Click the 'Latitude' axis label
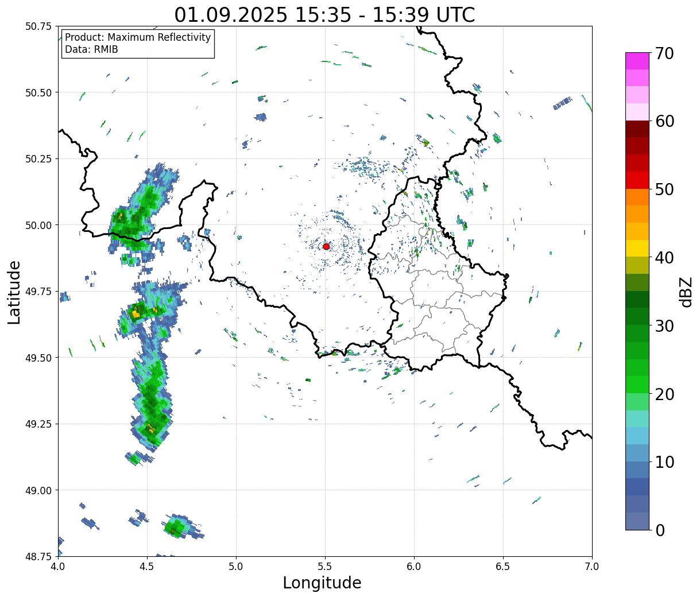Image resolution: width=700 pixels, height=597 pixels. click(x=14, y=292)
